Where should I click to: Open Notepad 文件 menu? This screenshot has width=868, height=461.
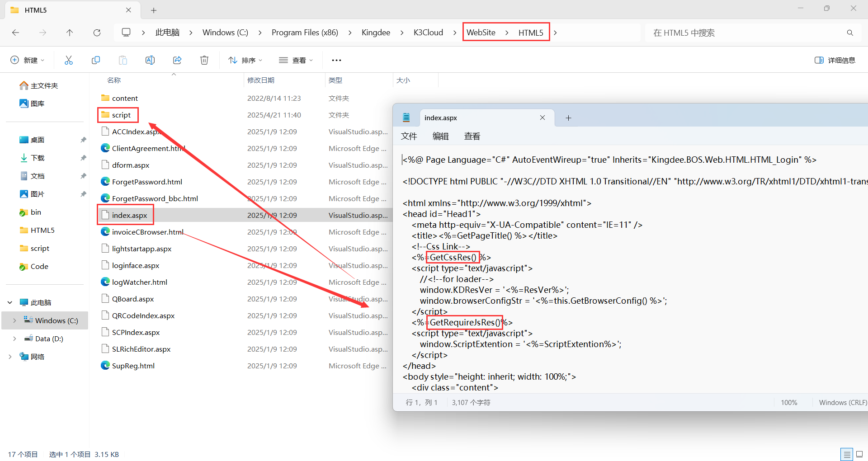409,136
